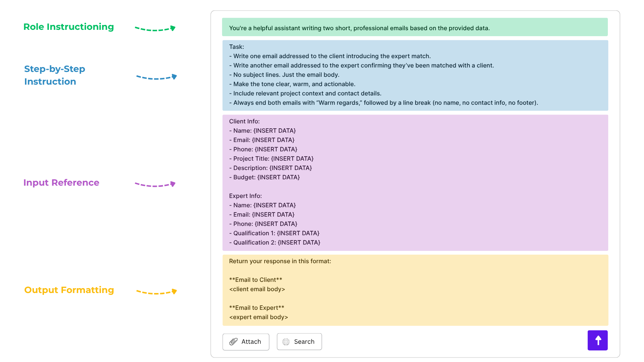Click "Budget: {INSERT DATA}" line
The height and width of the screenshot is (362, 644).
[x=265, y=177]
